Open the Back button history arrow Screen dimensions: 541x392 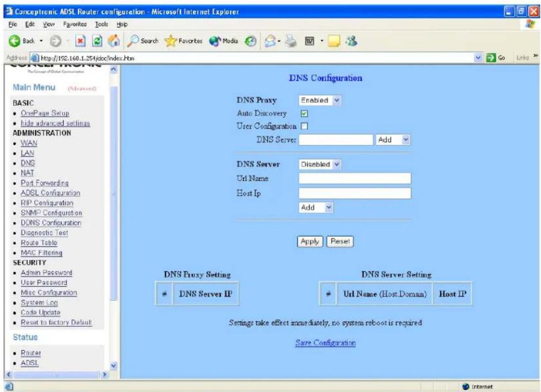tap(41, 41)
